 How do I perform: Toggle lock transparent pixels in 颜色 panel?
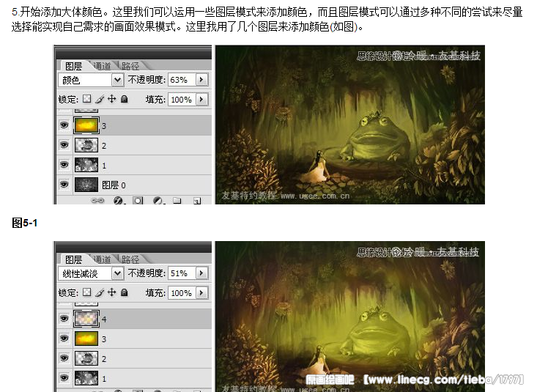(x=87, y=99)
